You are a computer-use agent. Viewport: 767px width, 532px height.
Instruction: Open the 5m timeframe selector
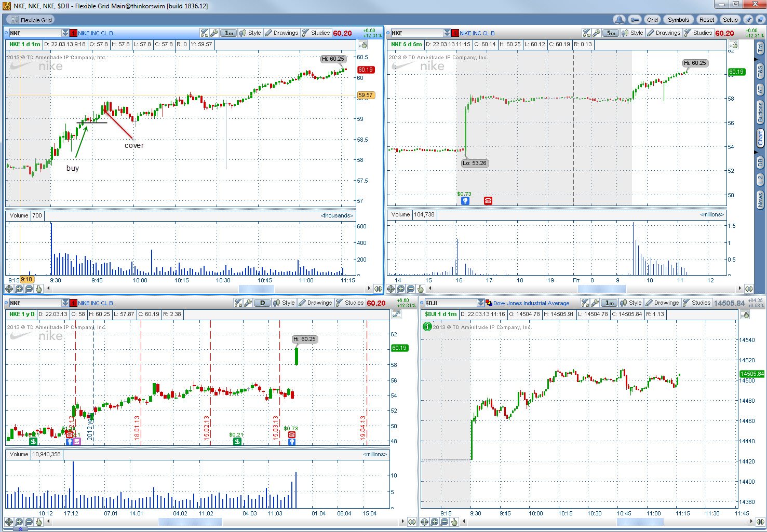611,33
